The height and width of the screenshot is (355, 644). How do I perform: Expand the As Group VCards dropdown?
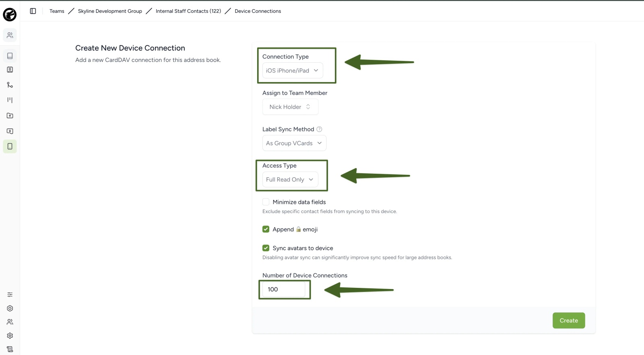point(294,143)
